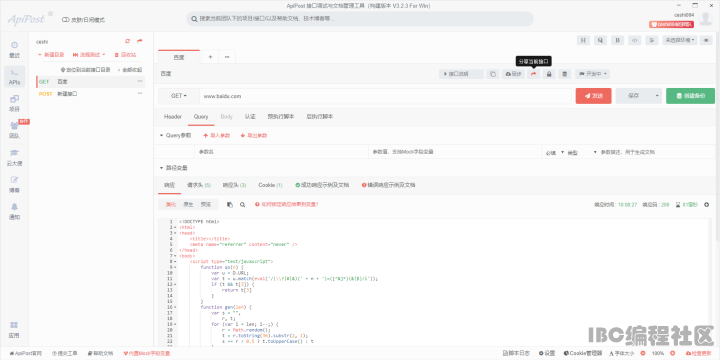Click 新建目录 to create a directory

[x=51, y=55]
